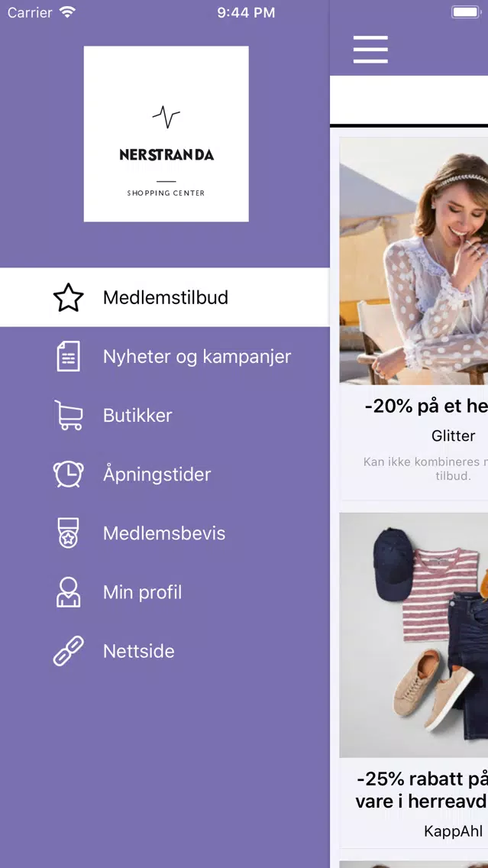Show the Medlemsbevis page
Viewport: 488px width, 868px height.
165,533
